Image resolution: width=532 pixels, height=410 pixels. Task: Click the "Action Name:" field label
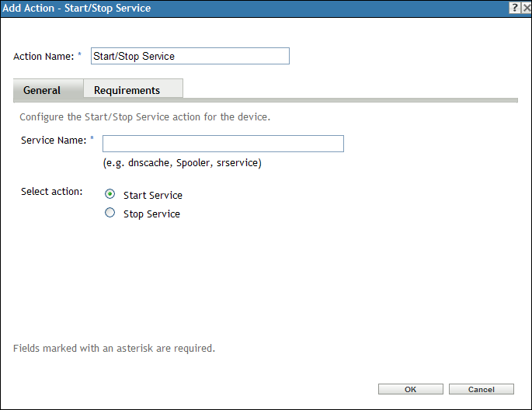[43, 56]
